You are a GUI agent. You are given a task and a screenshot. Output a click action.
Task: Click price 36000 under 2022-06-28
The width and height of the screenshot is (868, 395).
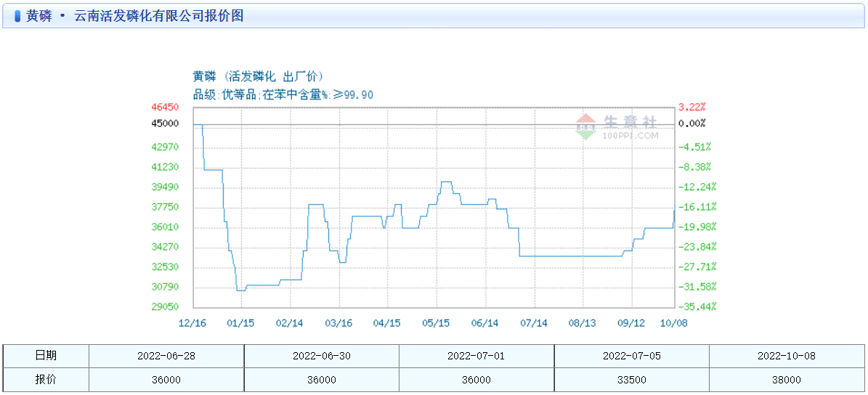(x=166, y=380)
